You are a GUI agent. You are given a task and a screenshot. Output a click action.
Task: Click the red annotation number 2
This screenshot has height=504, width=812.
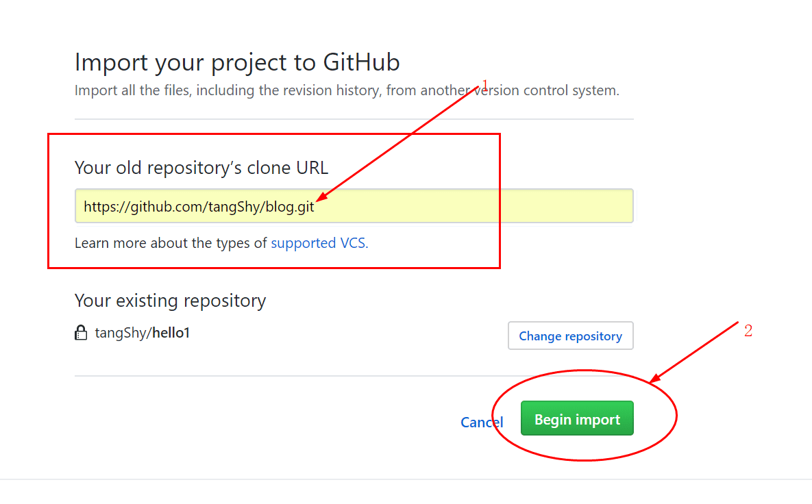coord(748,331)
